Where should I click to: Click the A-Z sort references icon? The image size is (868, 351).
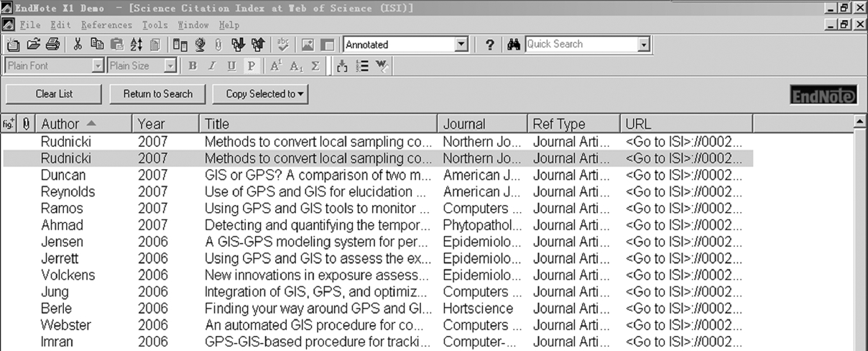tap(137, 45)
